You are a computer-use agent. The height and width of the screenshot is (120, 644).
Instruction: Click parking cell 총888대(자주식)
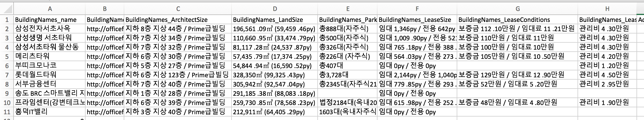(x=348, y=29)
